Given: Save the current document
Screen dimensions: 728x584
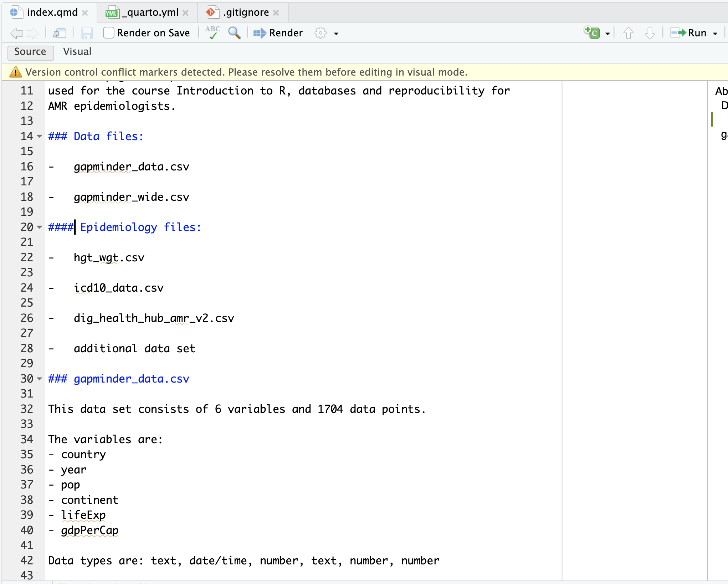Looking at the screenshot, I should pyautogui.click(x=87, y=33).
